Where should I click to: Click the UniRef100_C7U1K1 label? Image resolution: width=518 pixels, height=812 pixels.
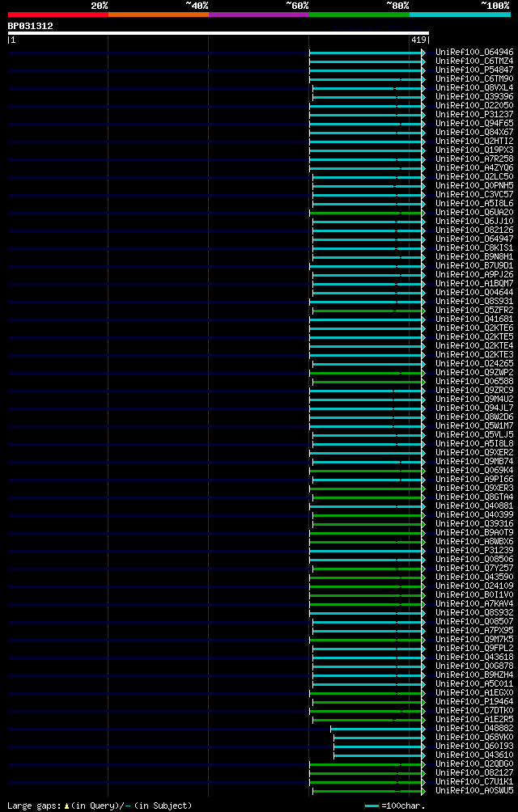(x=474, y=782)
